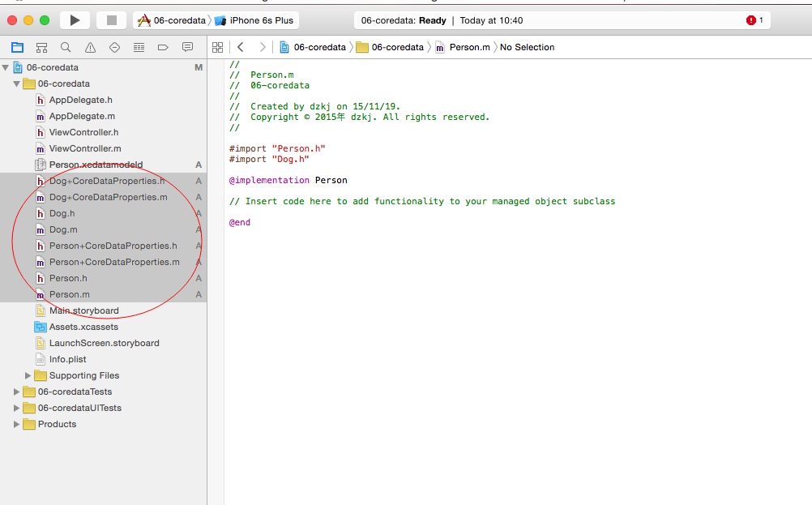The height and width of the screenshot is (505, 812).
Task: Collapse the 06-coredata project root
Action: click(x=6, y=67)
